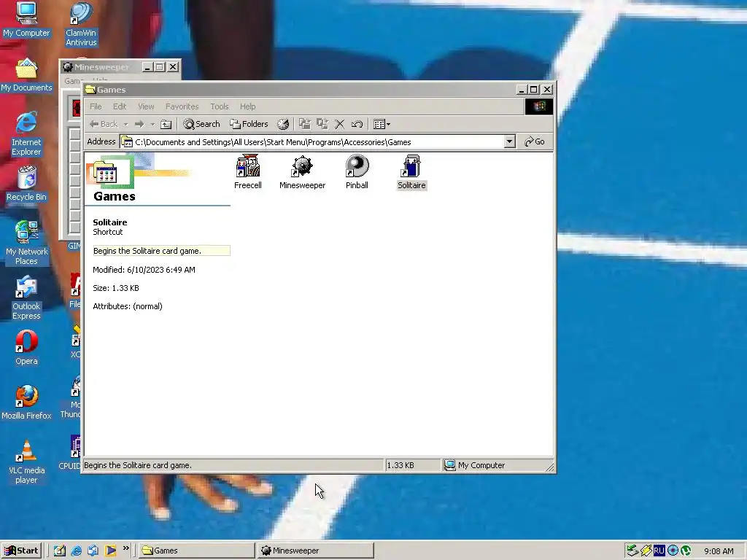Select the Mozilla Firefox desktop icon
This screenshot has height=560, width=747.
click(x=26, y=402)
